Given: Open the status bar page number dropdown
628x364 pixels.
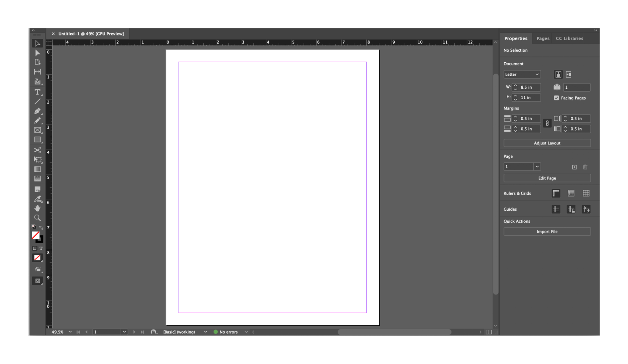Looking at the screenshot, I should (x=124, y=332).
